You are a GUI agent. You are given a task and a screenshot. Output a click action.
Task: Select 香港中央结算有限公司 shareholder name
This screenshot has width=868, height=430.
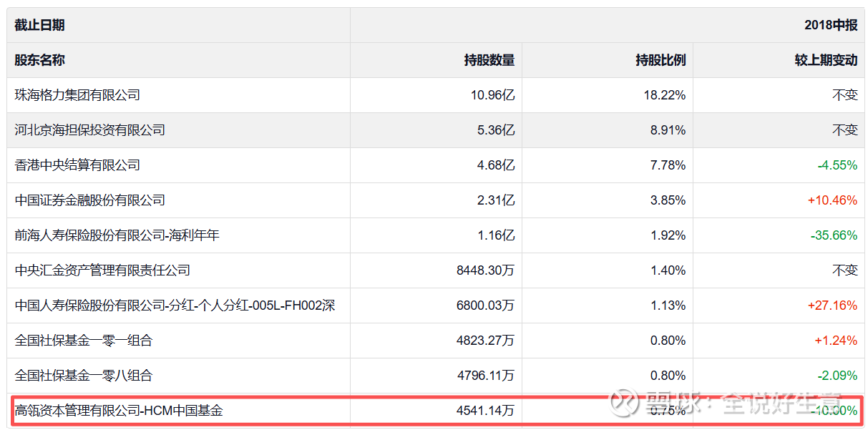pyautogui.click(x=77, y=165)
